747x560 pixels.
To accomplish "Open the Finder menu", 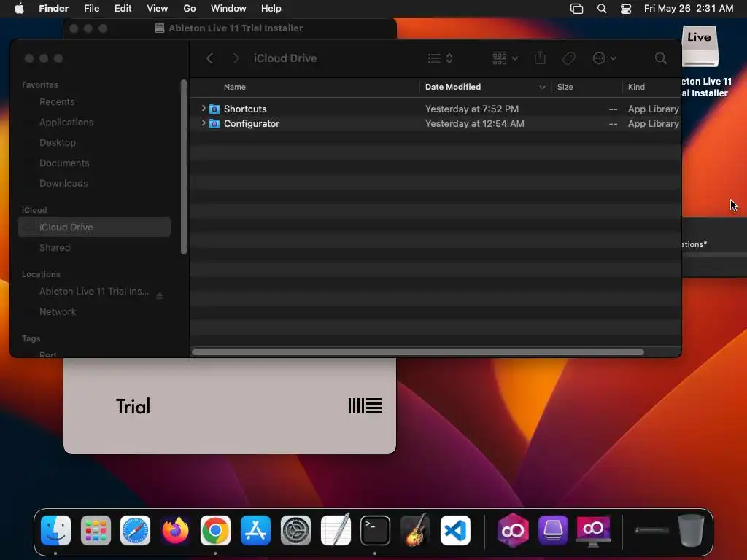I will coord(54,9).
